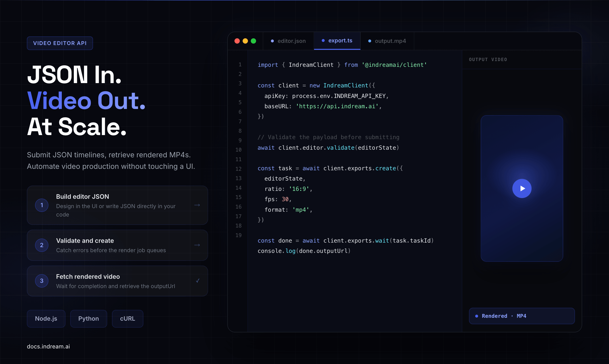This screenshot has height=364, width=609.
Task: Click the red window close dot
Action: click(x=237, y=41)
